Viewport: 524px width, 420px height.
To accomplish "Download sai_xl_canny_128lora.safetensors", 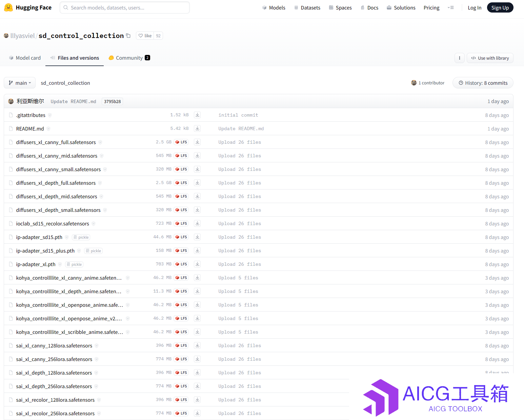I will coord(197,345).
